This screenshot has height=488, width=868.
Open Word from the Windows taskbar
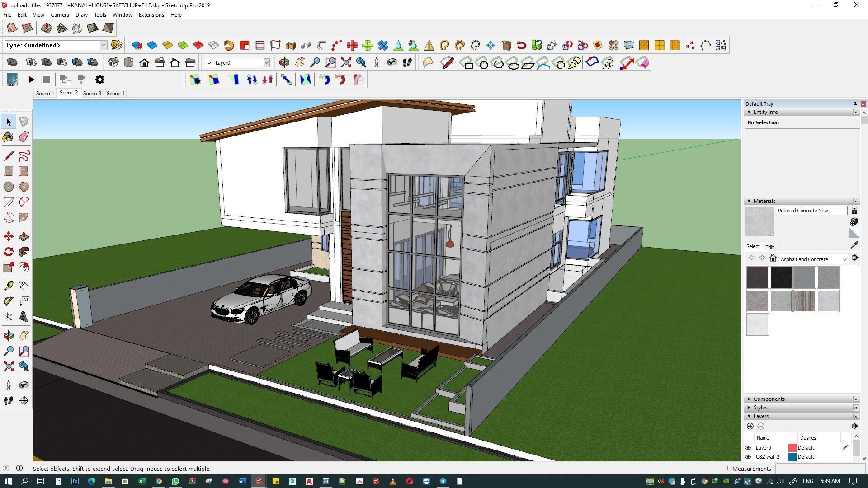coord(242,481)
